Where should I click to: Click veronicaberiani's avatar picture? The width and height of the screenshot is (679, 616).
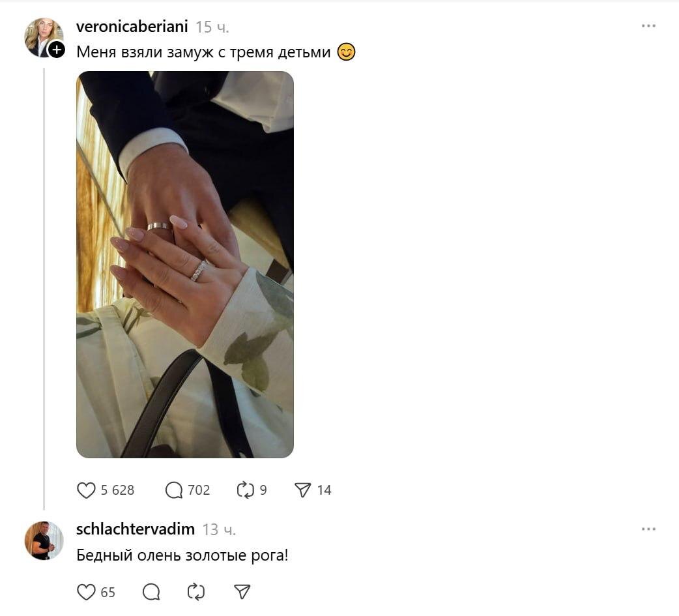pyautogui.click(x=43, y=37)
